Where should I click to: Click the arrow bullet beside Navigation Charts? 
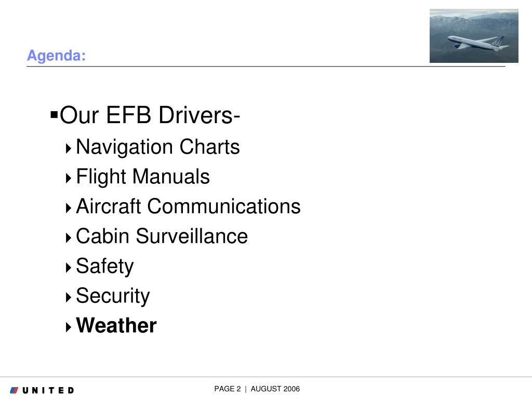tap(69, 148)
